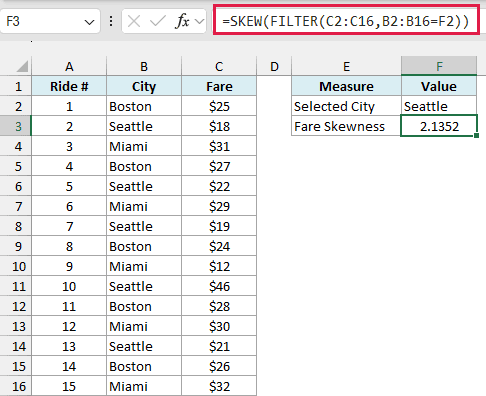Select column E header

click(x=346, y=67)
